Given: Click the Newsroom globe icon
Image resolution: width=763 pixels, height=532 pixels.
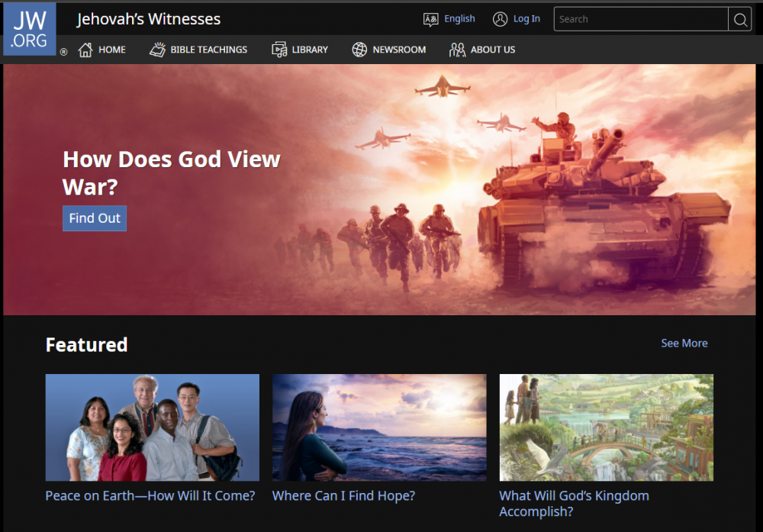Looking at the screenshot, I should tap(359, 50).
